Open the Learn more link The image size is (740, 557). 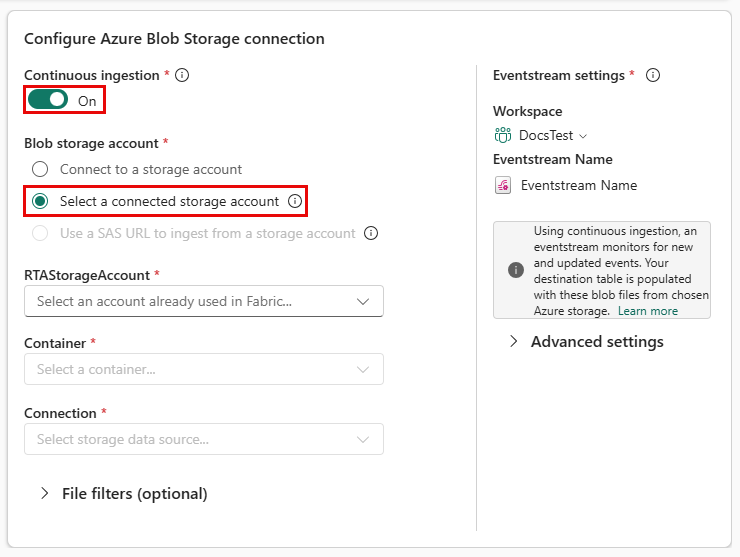(647, 311)
